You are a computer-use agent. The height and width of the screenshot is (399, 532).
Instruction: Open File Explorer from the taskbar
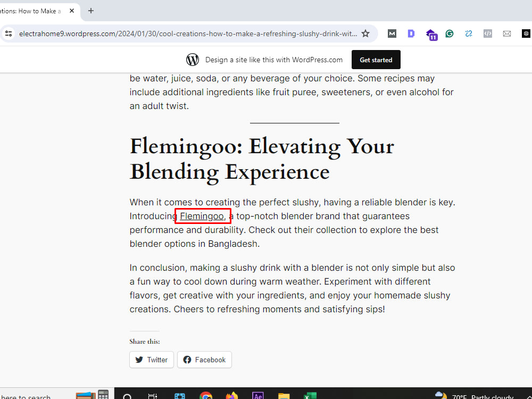pyautogui.click(x=284, y=396)
